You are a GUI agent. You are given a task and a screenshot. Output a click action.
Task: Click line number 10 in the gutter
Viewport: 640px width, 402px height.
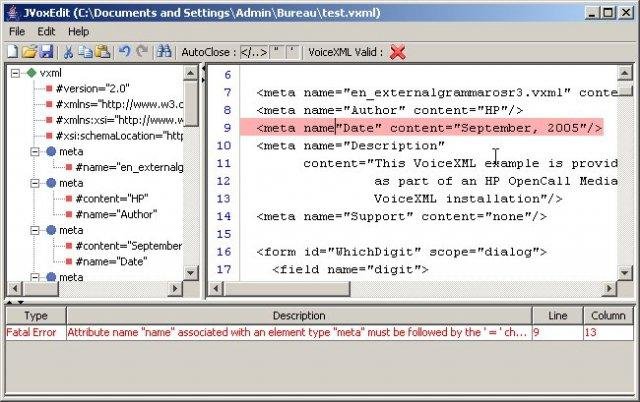(x=224, y=146)
